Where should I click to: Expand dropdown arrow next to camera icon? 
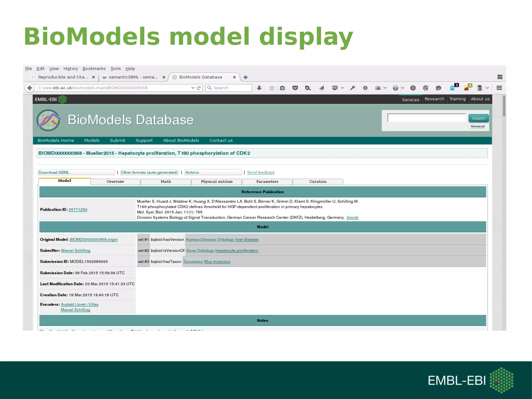385,88
